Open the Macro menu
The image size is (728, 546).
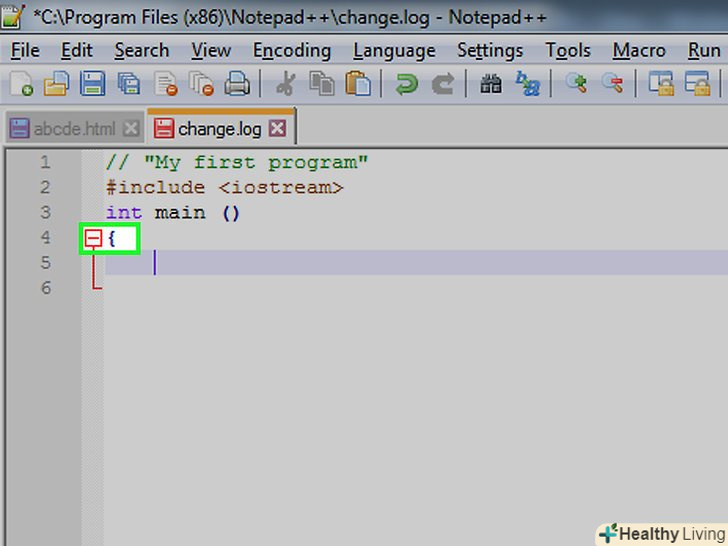point(639,50)
